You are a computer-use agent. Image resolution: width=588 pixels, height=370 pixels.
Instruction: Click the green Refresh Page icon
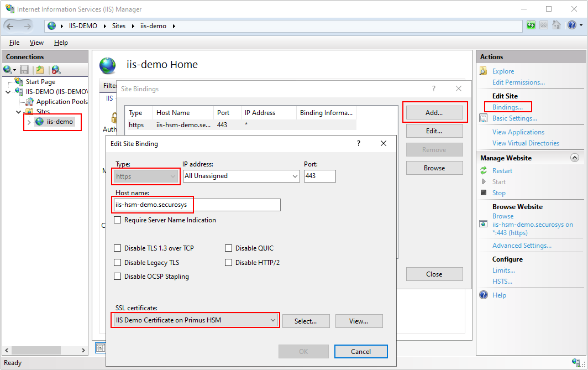pos(531,25)
